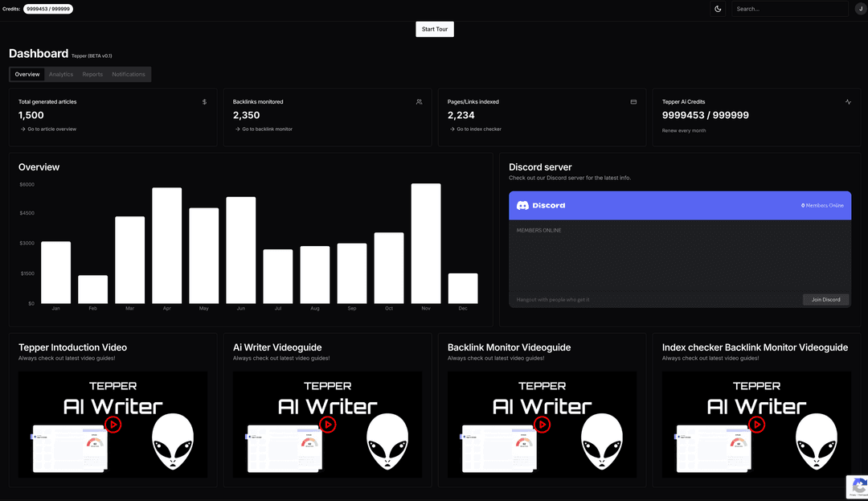Click the MEMBERS ONLINE label
Image resolution: width=868 pixels, height=501 pixels.
pos(538,230)
